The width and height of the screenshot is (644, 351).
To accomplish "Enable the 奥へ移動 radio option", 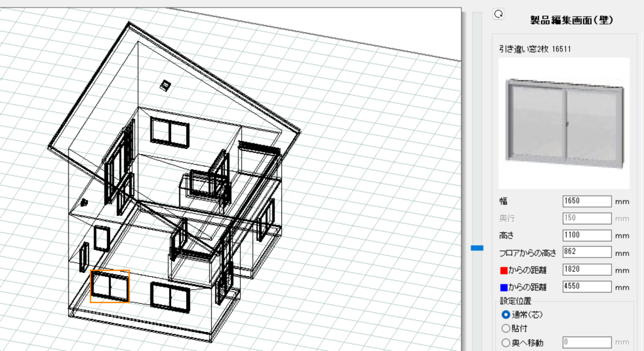I will pyautogui.click(x=505, y=343).
